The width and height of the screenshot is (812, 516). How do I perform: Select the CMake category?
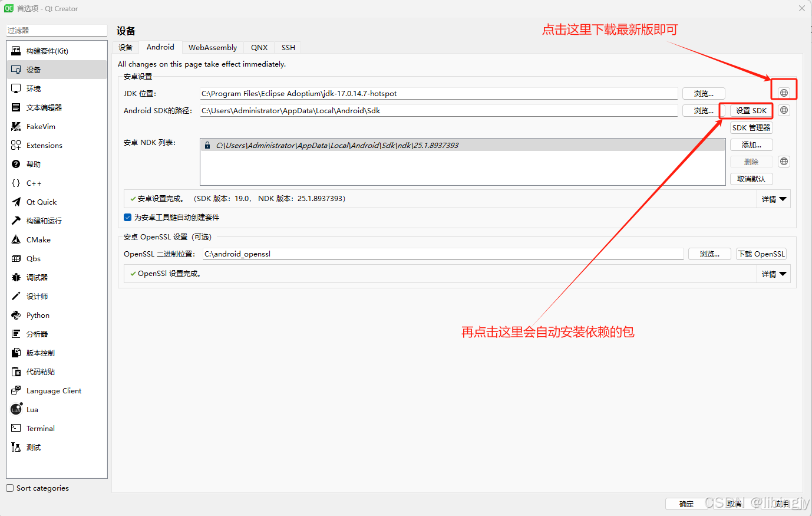57,239
